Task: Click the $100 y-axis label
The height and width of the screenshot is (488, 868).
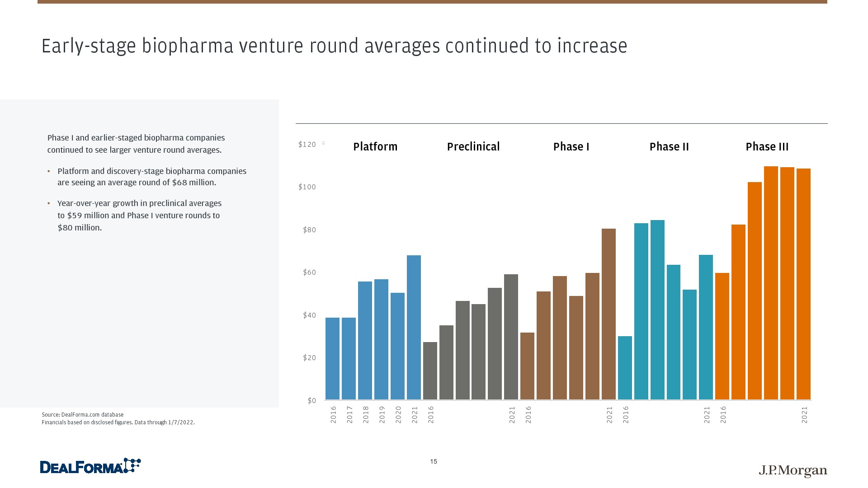Action: tap(307, 187)
